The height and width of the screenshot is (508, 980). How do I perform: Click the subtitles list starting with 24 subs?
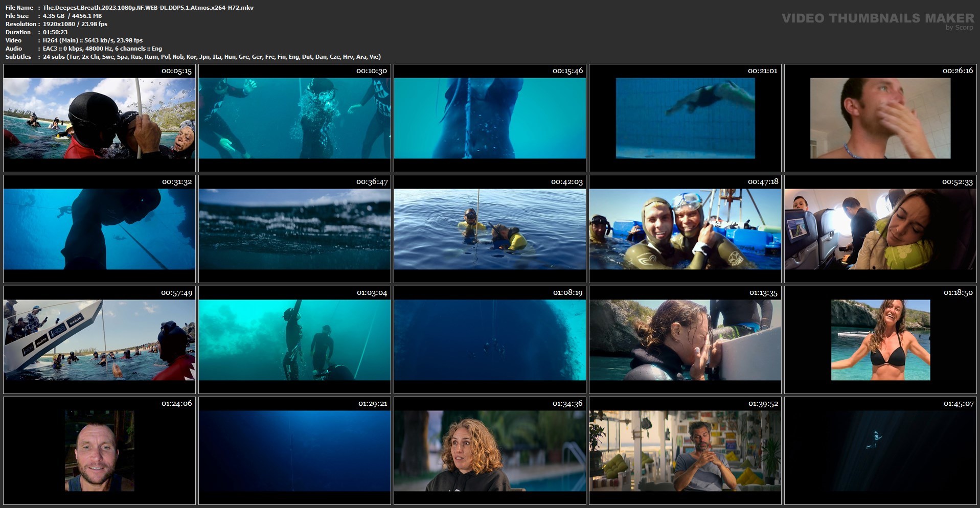(x=212, y=57)
